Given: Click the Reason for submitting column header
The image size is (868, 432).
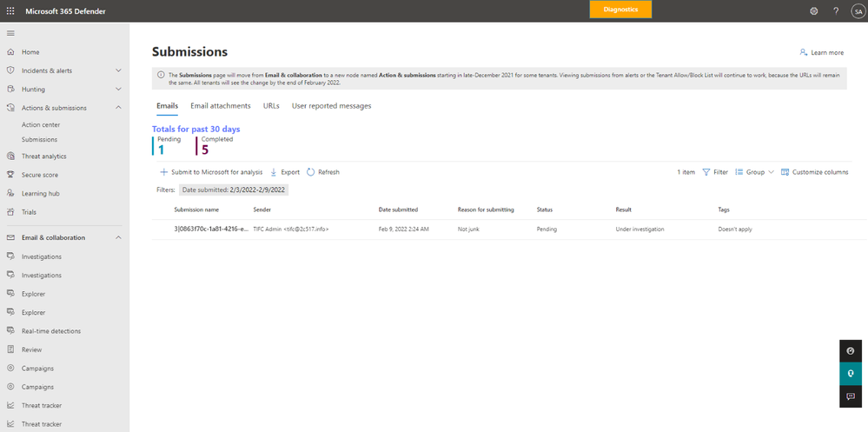Looking at the screenshot, I should point(486,209).
